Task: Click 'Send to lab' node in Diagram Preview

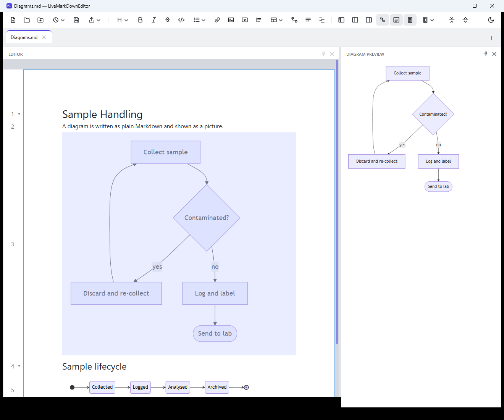Action: [438, 186]
